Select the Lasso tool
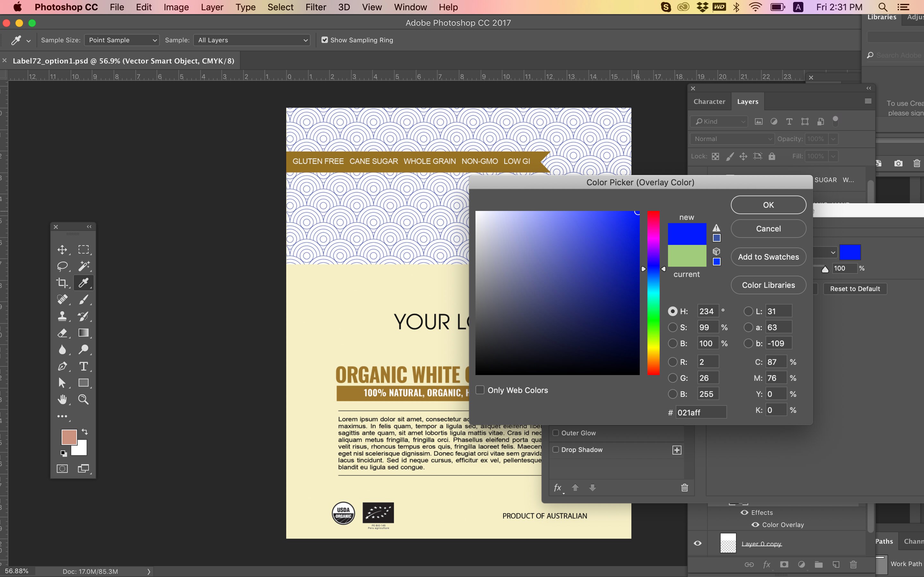The width and height of the screenshot is (924, 577). [62, 266]
